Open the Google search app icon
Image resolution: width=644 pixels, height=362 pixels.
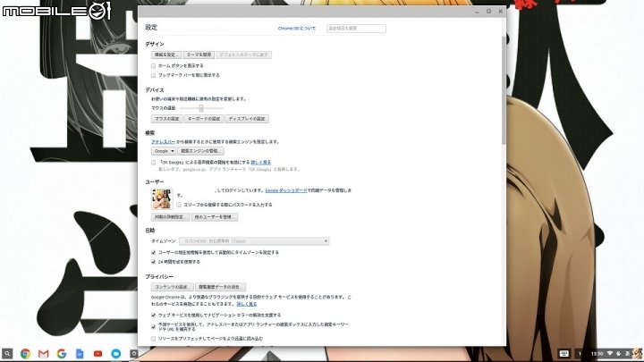[x=62, y=353]
